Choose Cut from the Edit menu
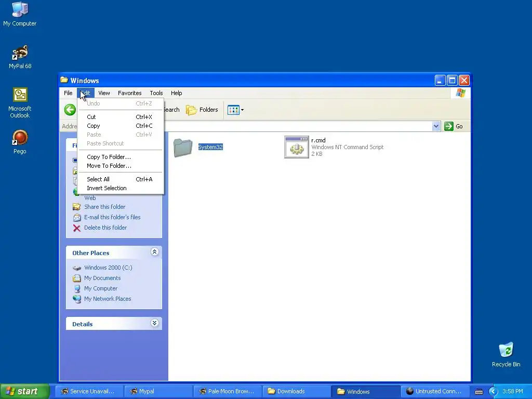Image resolution: width=532 pixels, height=399 pixels. coord(121,117)
